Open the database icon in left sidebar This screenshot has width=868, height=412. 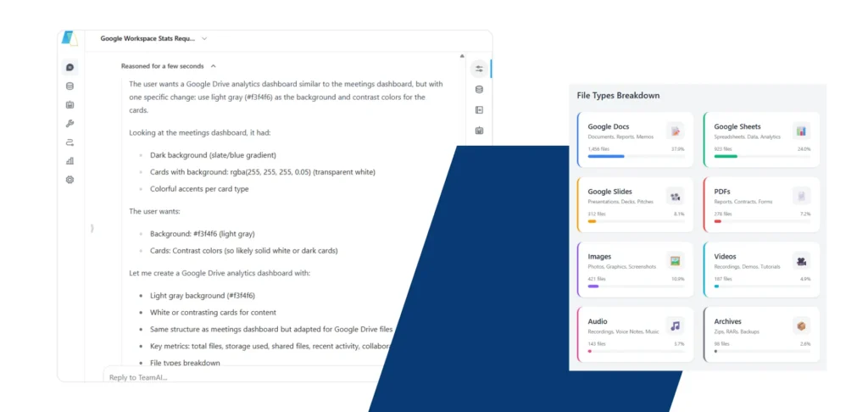(x=70, y=86)
